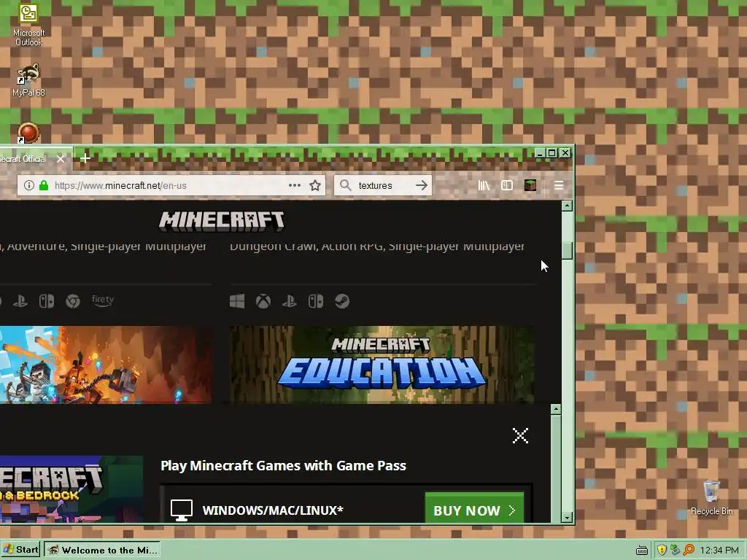Viewport: 747px width, 560px height.
Task: Open the Recycle Bin on desktop
Action: 711,497
